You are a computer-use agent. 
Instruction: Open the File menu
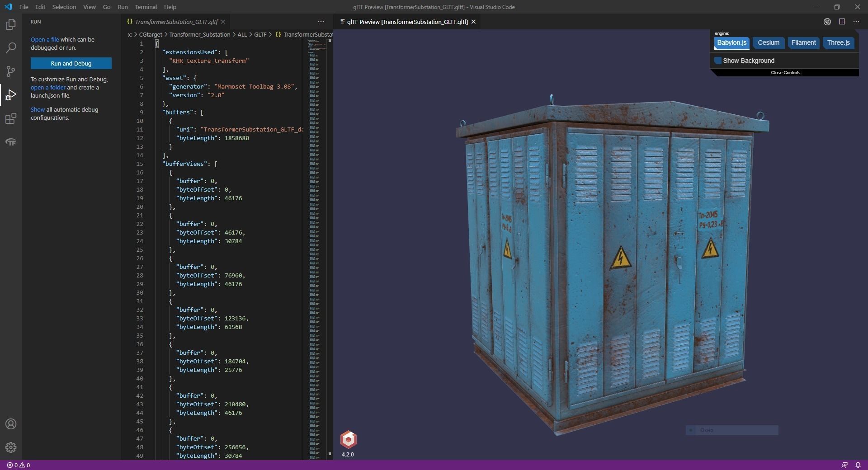[24, 7]
